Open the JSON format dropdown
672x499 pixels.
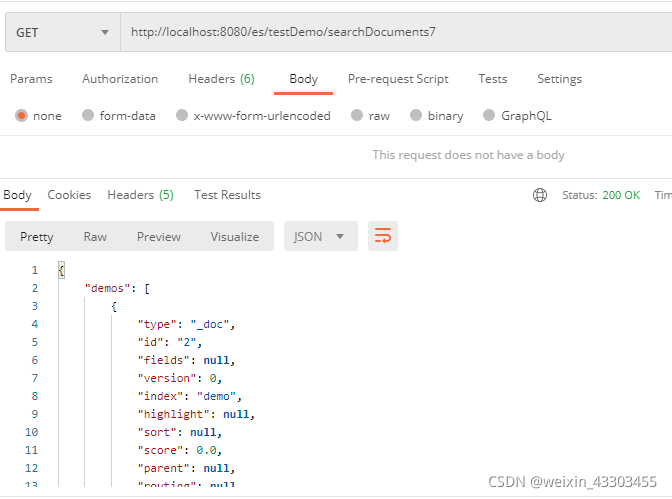(x=321, y=236)
